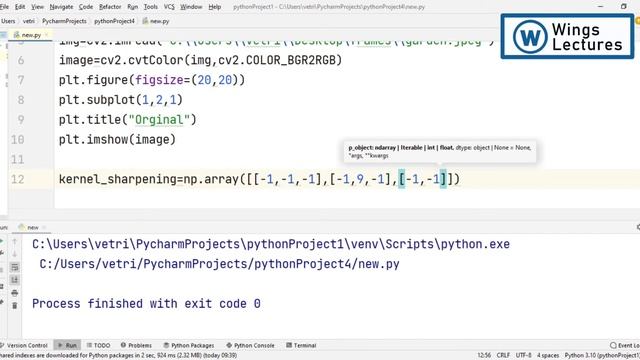The image size is (640, 360).
Task: Click the wrench run settings icon
Action: [2, 254]
